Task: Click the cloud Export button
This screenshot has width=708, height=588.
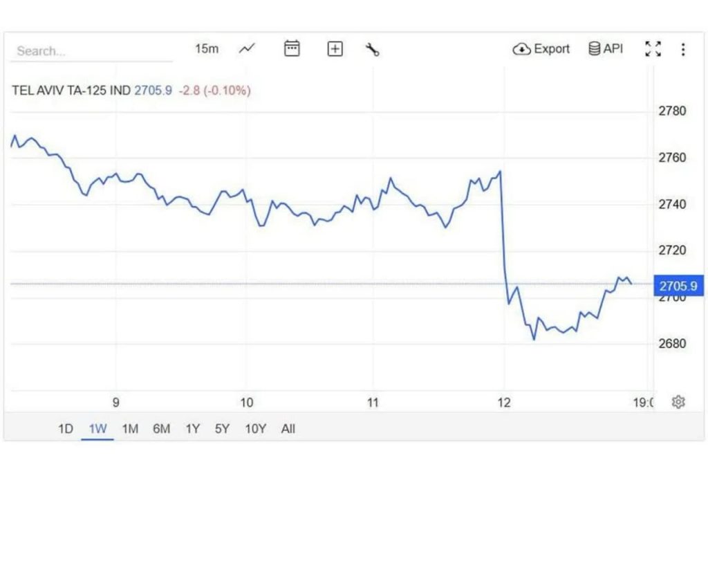Action: tap(541, 49)
